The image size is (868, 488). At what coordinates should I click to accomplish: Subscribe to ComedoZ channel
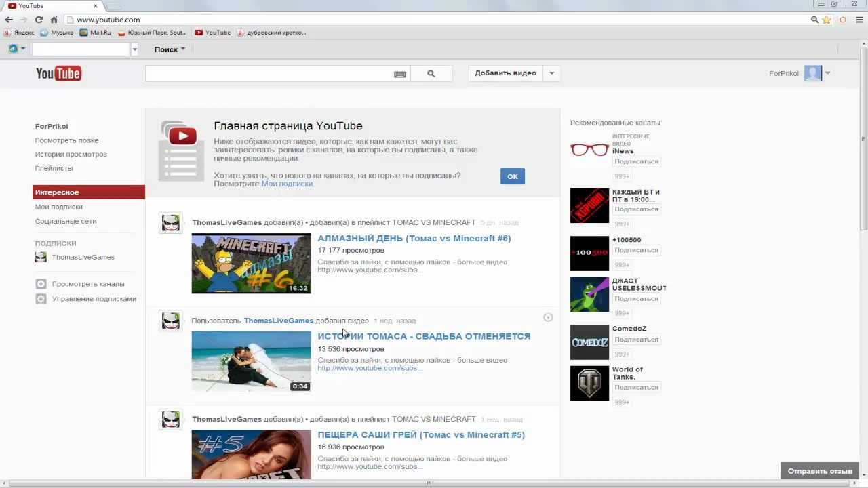637,340
